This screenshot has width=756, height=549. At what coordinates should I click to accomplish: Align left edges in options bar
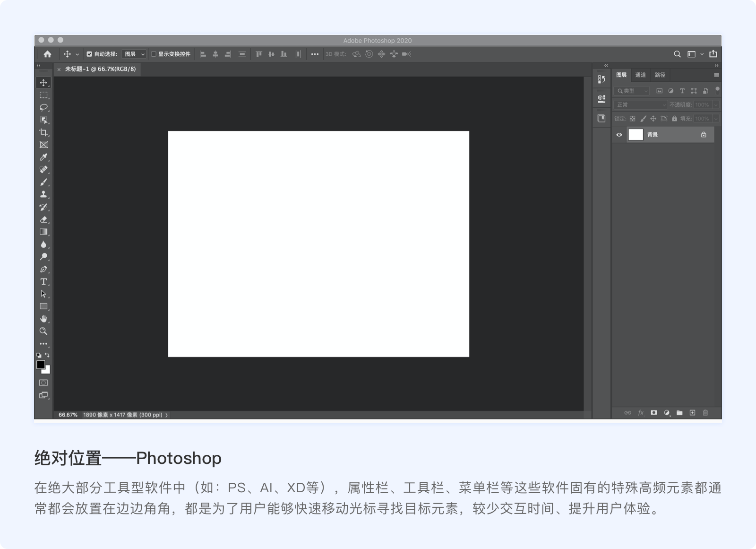[203, 54]
